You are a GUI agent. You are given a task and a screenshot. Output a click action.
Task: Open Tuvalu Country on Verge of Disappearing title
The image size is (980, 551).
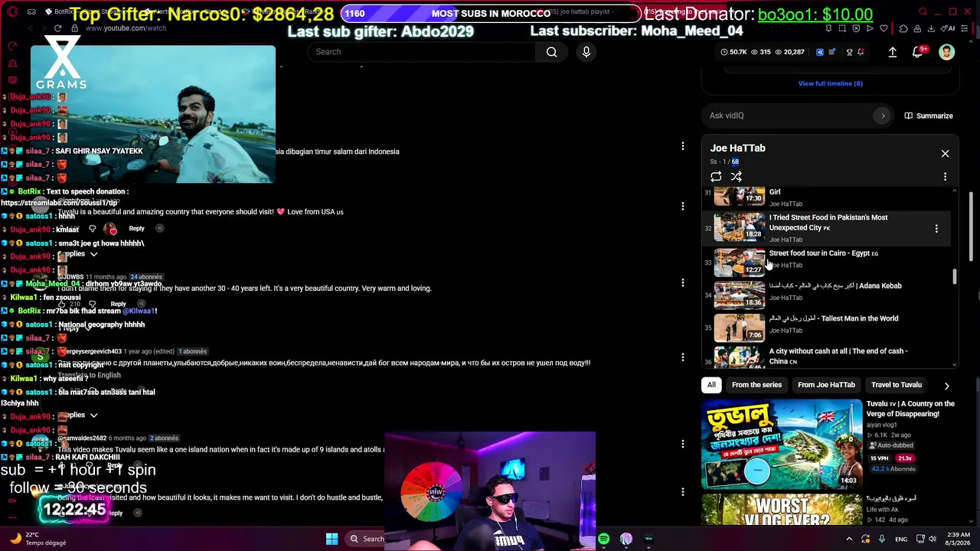coord(910,409)
